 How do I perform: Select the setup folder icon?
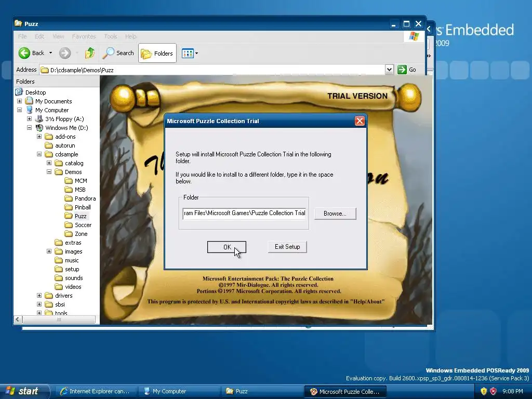(59, 269)
